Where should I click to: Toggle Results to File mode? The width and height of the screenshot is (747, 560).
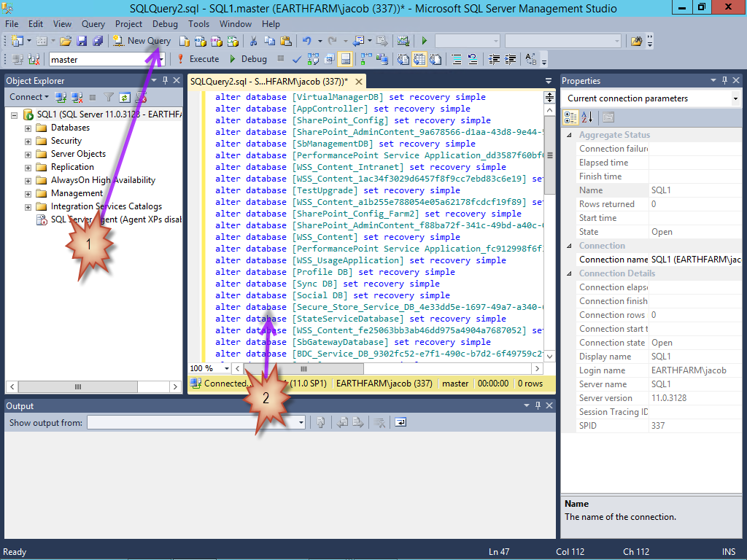coord(436,60)
